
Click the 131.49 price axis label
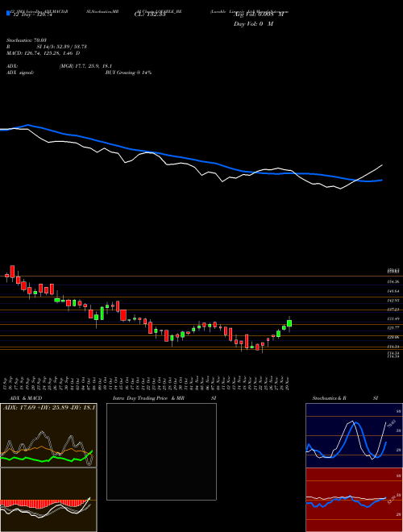click(x=394, y=319)
